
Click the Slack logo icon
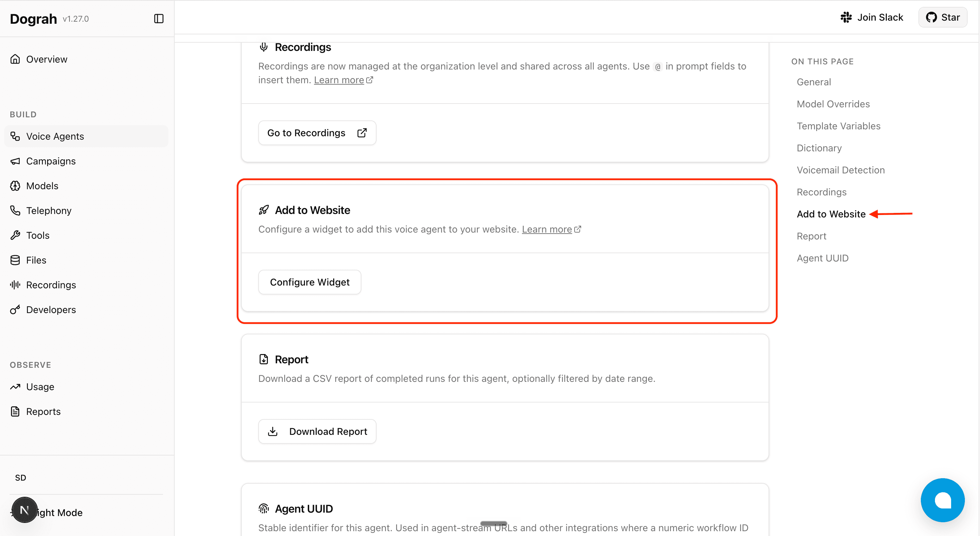[846, 17]
